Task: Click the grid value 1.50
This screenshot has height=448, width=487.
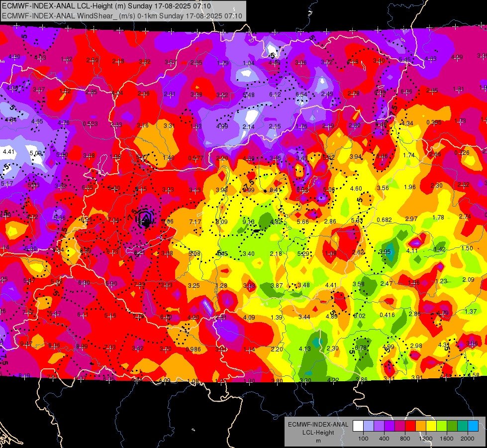Action: [467, 248]
